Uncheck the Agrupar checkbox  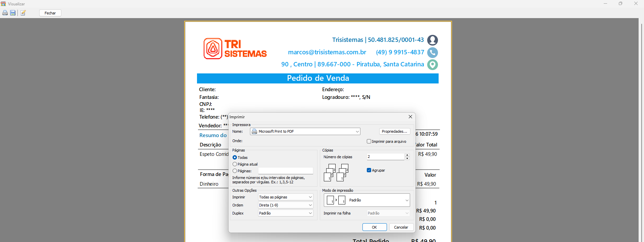[369, 170]
